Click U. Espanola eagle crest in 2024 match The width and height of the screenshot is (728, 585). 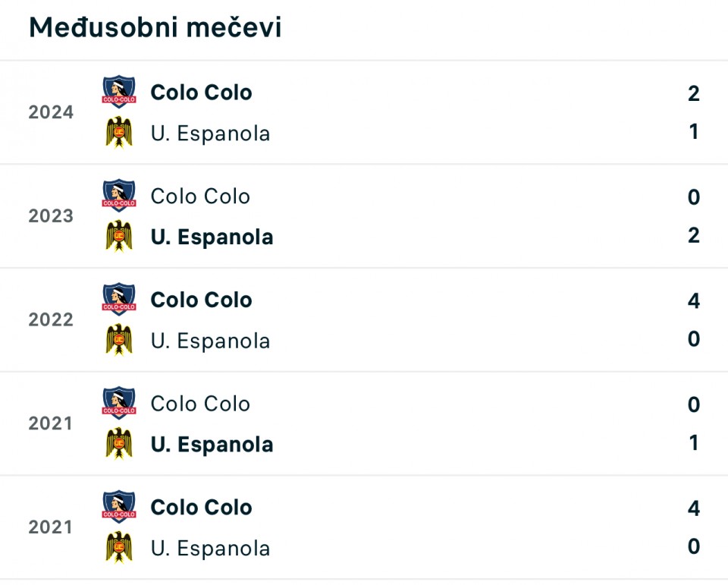pyautogui.click(x=119, y=133)
